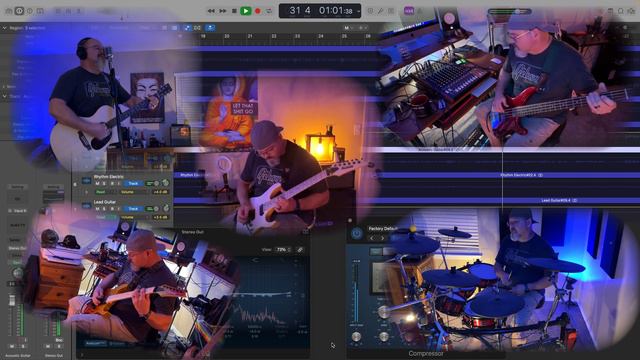Open the Factory Default preset menu
The image size is (640, 360).
pos(384,229)
